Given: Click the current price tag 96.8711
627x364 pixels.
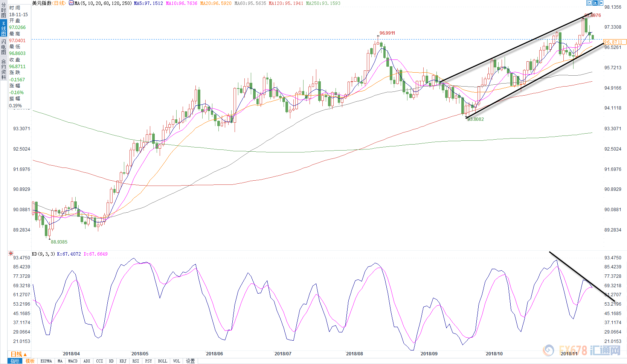Looking at the screenshot, I should (x=614, y=42).
